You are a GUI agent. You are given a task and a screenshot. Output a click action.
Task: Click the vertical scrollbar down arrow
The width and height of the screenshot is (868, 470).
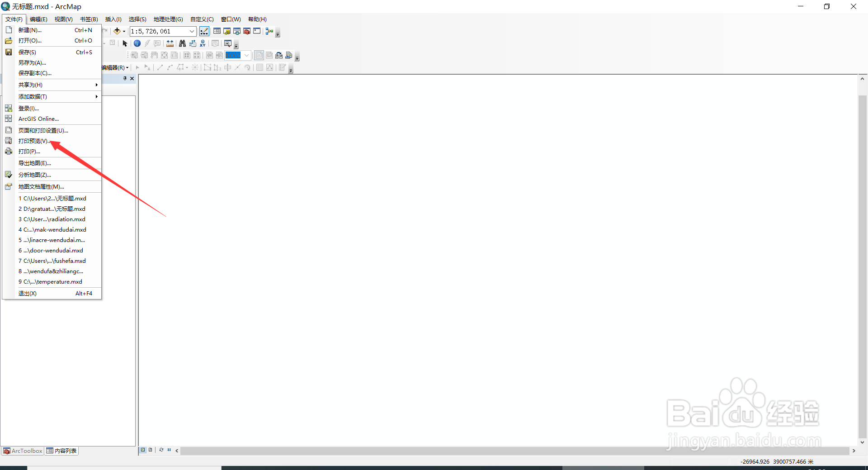pos(863,442)
